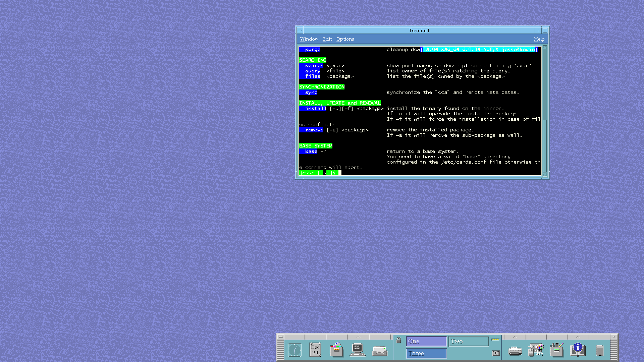644x362 pixels.
Task: Open the Help Manager book icon
Action: [x=578, y=350]
